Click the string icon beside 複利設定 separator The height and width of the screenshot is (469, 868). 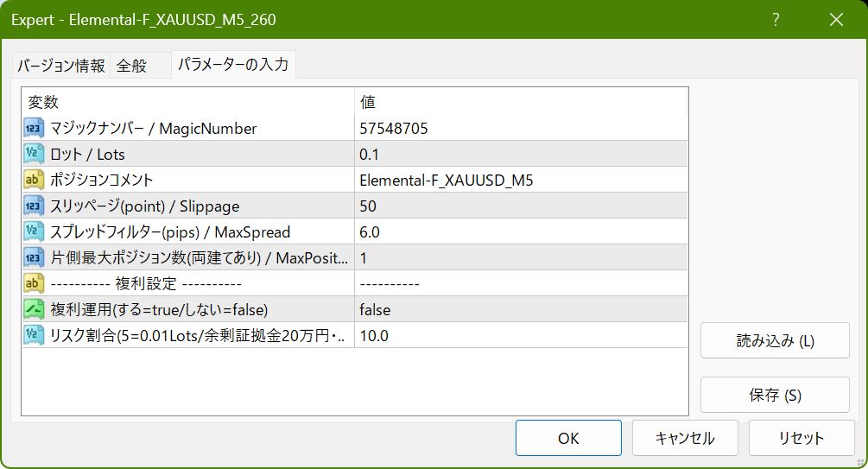[x=34, y=283]
